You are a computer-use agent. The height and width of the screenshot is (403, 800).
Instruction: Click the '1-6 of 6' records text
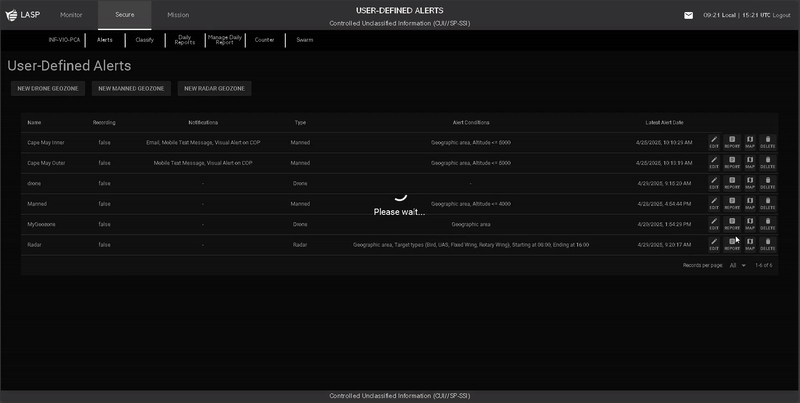[x=763, y=265]
